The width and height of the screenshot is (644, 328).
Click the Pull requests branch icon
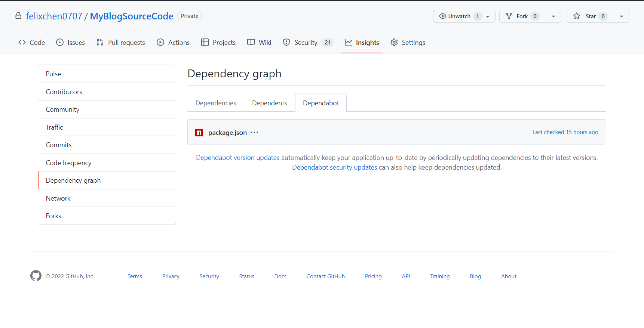pyautogui.click(x=100, y=42)
